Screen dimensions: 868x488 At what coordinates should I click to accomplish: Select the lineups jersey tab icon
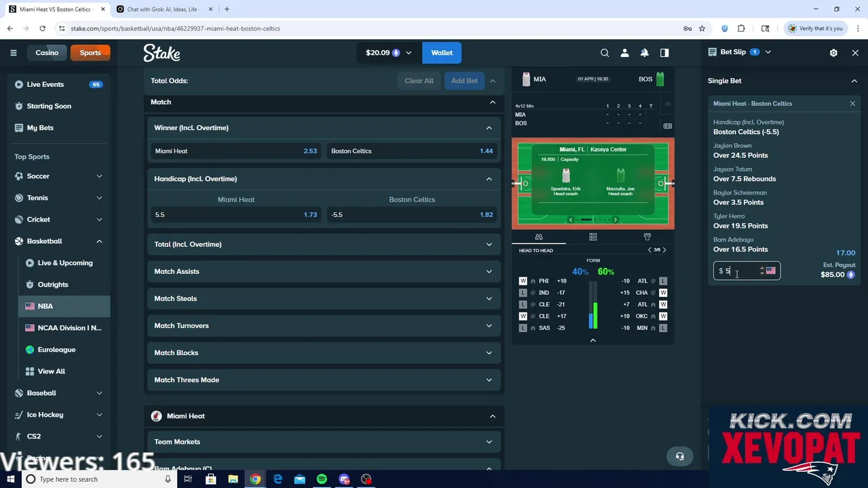(x=647, y=237)
